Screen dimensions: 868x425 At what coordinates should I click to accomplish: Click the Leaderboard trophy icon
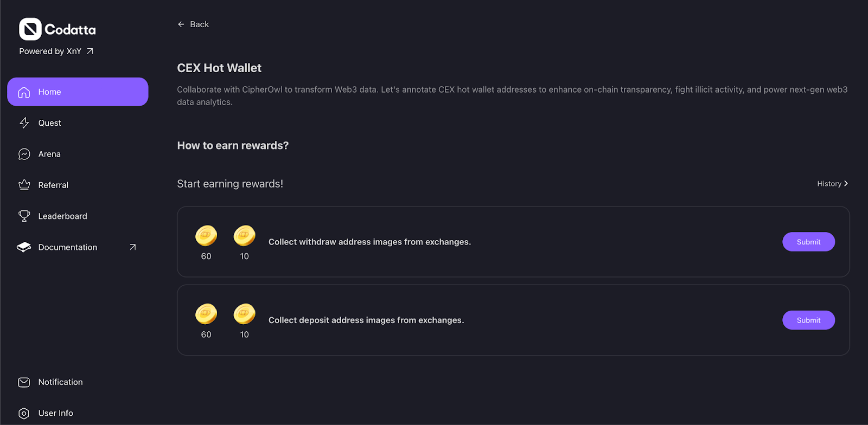click(24, 216)
